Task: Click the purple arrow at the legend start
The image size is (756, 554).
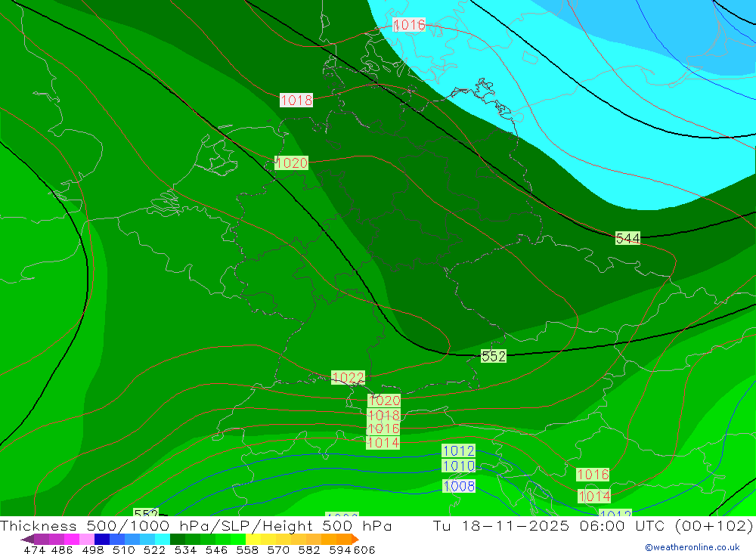Action: pyautogui.click(x=27, y=539)
